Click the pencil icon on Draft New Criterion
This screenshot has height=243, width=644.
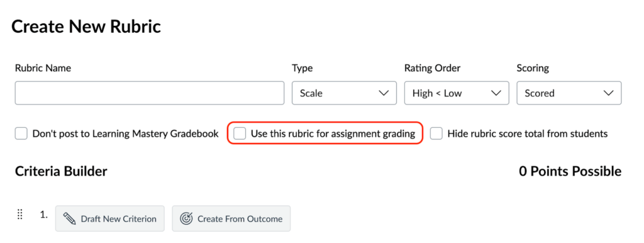coord(69,218)
